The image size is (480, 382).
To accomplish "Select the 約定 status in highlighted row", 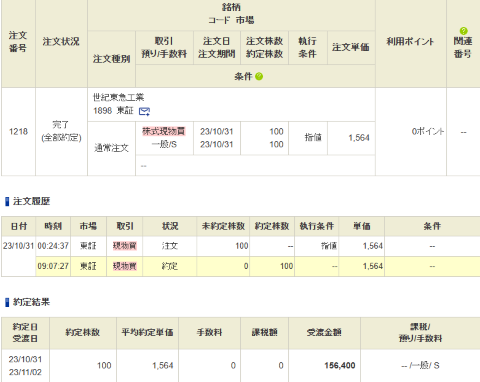I will pyautogui.click(x=170, y=266).
